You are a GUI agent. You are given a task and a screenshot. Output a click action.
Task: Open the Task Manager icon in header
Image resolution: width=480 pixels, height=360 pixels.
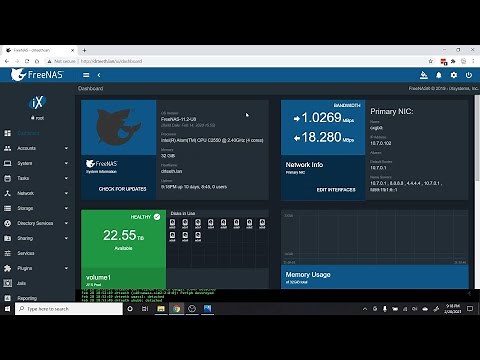[x=424, y=75]
